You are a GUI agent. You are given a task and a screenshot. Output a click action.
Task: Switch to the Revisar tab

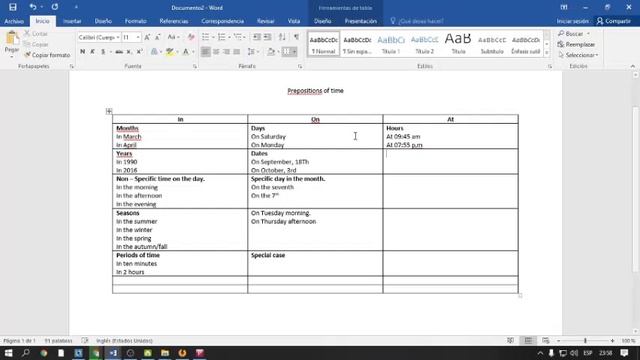(x=266, y=21)
